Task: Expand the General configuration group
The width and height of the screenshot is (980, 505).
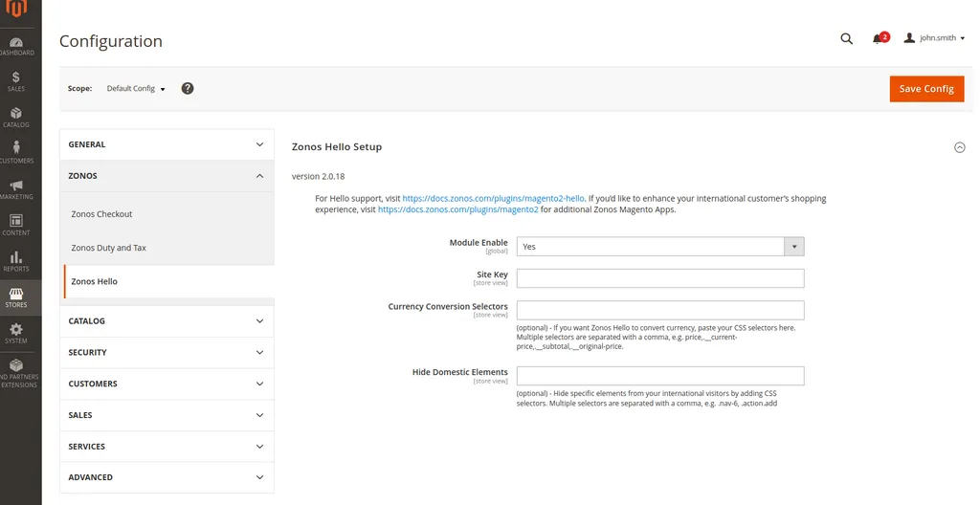Action: 167,144
